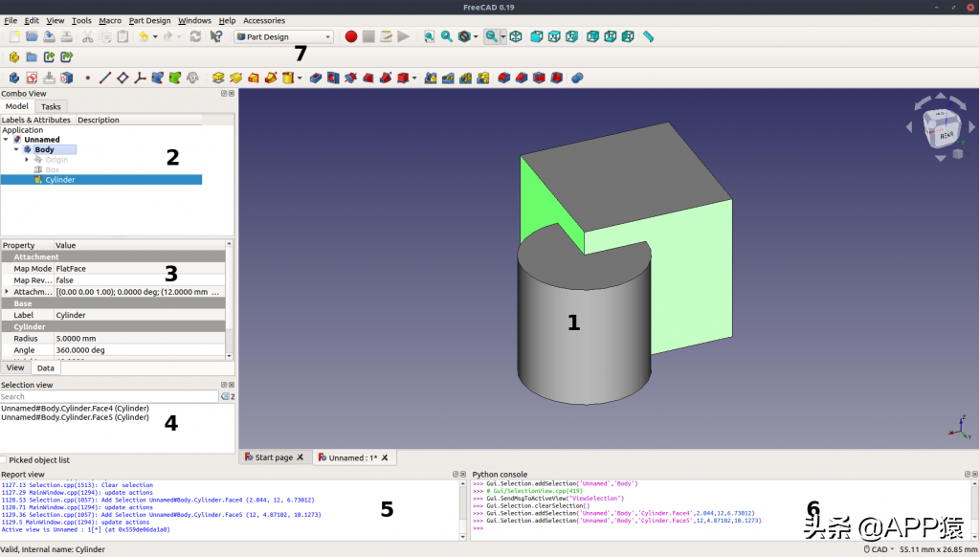
Task: Expand the Attachment property row
Action: tap(7, 292)
